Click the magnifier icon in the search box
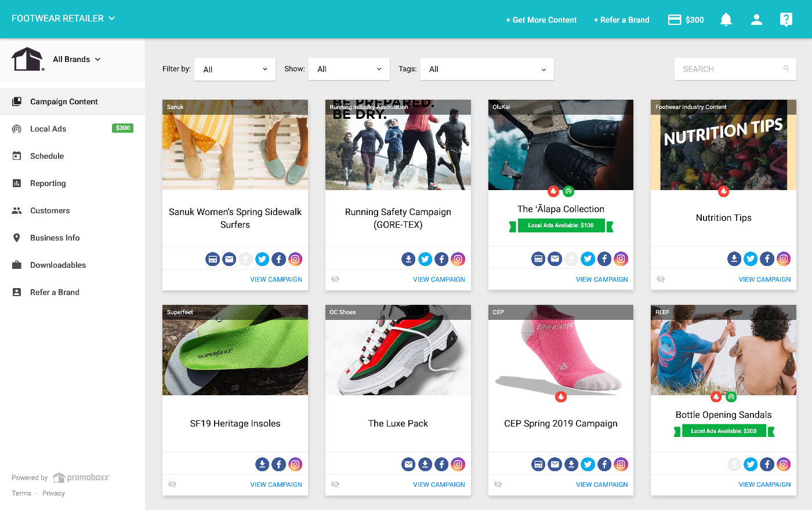812x510 pixels. pyautogui.click(x=786, y=68)
